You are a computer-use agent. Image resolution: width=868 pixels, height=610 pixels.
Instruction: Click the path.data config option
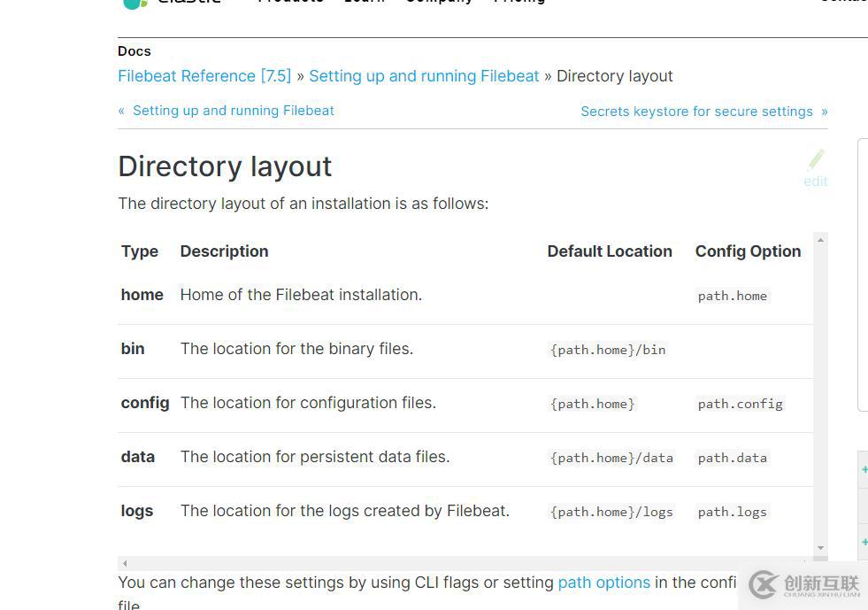[x=733, y=458]
